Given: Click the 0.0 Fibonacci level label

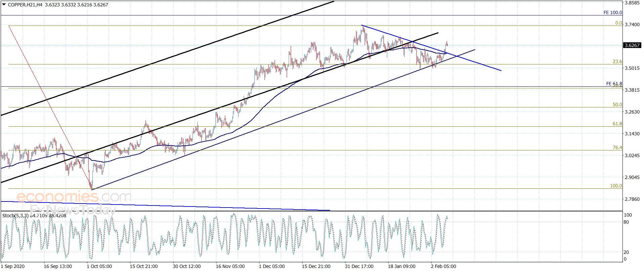Looking at the screenshot, I should (618, 23).
